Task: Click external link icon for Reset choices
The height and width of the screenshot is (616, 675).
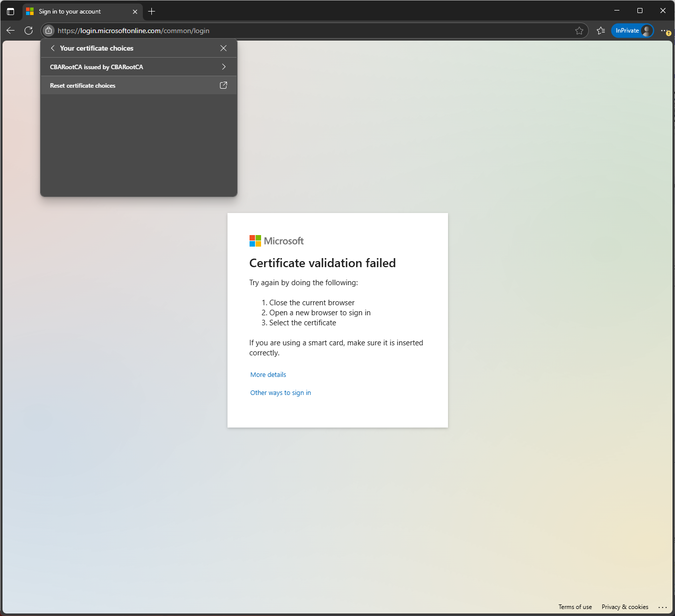Action: pos(223,85)
